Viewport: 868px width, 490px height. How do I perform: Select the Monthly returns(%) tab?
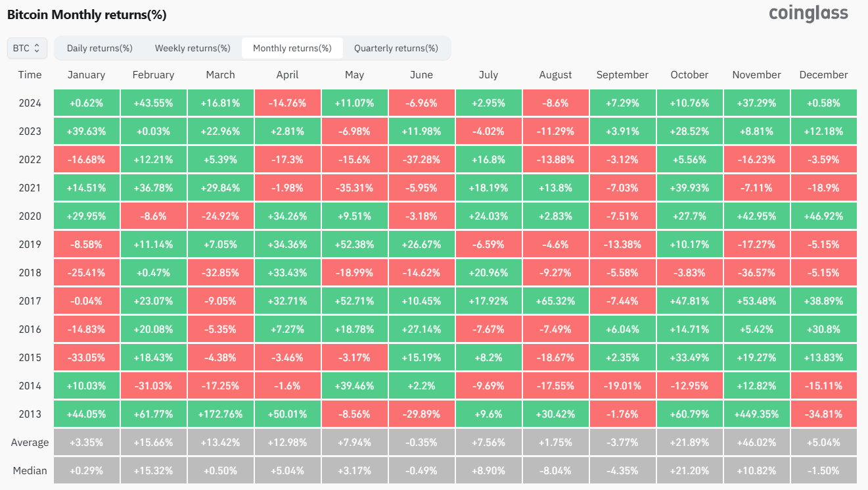[x=292, y=48]
